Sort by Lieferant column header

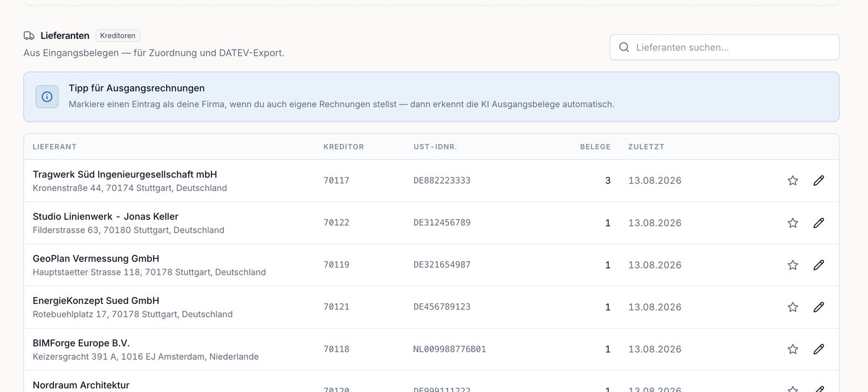pyautogui.click(x=55, y=147)
